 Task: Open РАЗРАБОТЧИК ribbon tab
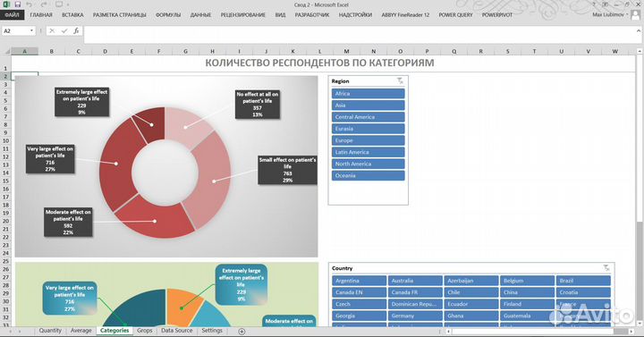[312, 15]
